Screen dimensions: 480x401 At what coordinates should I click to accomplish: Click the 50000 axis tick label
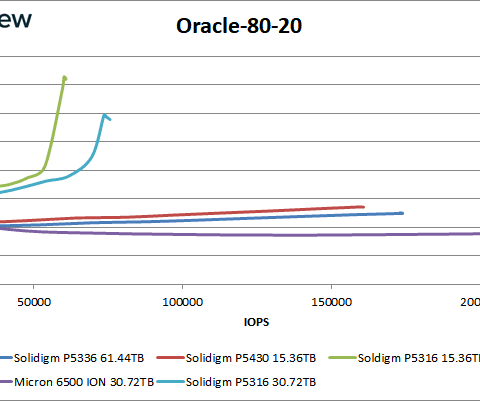click(34, 302)
